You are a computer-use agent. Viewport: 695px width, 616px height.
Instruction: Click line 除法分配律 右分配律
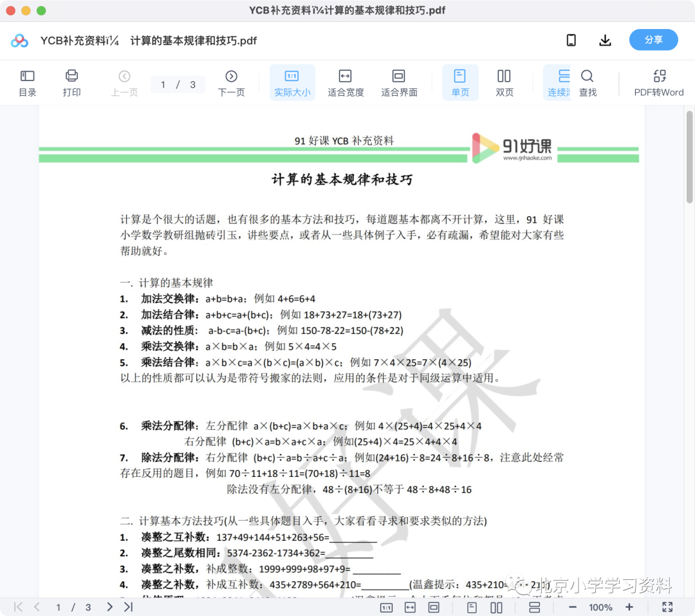(342, 458)
